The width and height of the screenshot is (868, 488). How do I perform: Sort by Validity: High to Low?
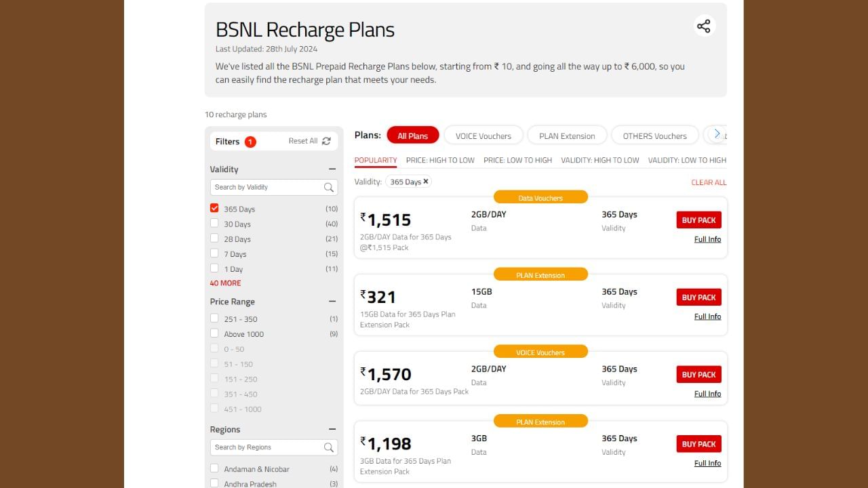click(600, 160)
